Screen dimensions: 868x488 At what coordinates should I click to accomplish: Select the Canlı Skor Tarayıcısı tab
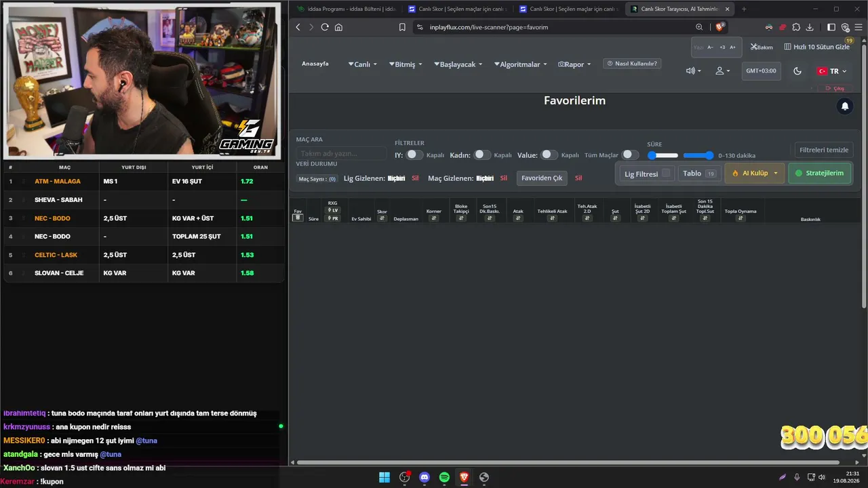(x=679, y=9)
